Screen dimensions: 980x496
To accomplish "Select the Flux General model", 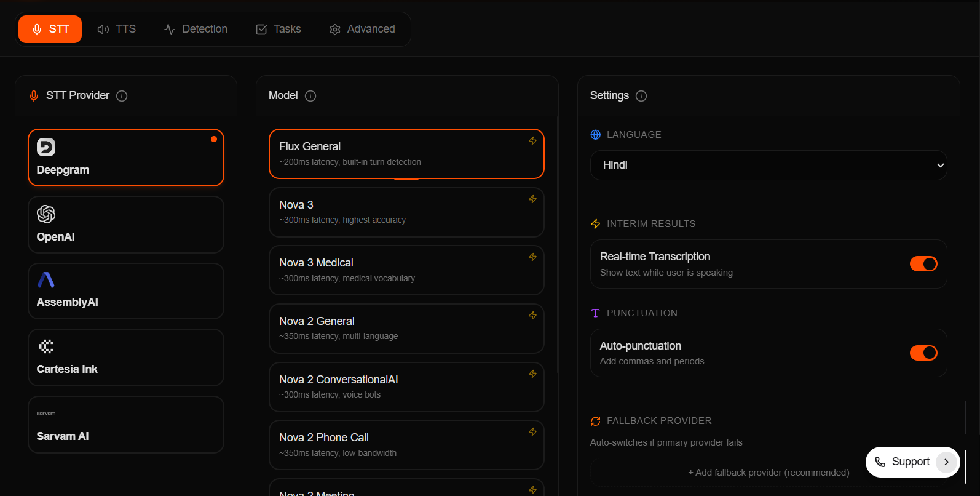I will (406, 154).
